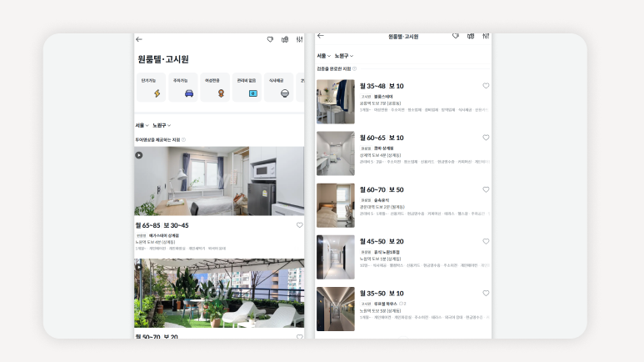The width and height of the screenshot is (644, 362).
Task: Open map view icon on left phone
Action: pos(285,39)
